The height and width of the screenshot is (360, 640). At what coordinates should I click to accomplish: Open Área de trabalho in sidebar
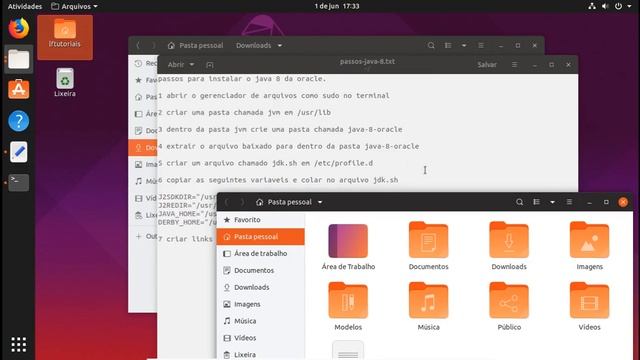260,253
